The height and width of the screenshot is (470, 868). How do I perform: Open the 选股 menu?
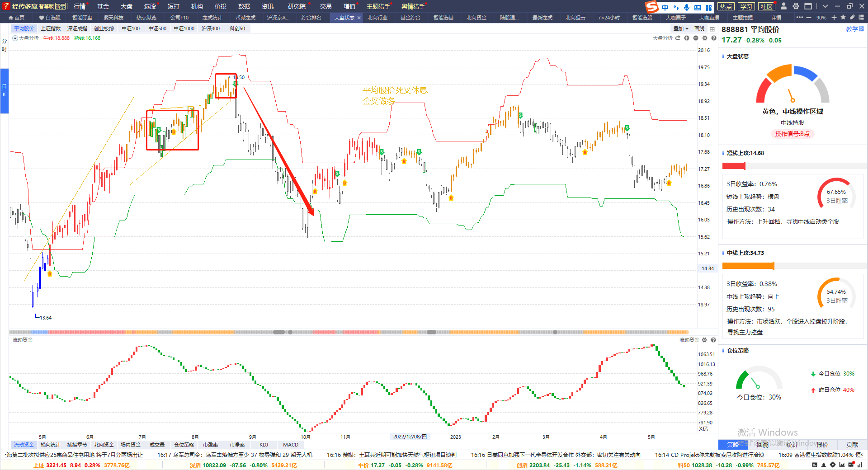click(x=150, y=6)
